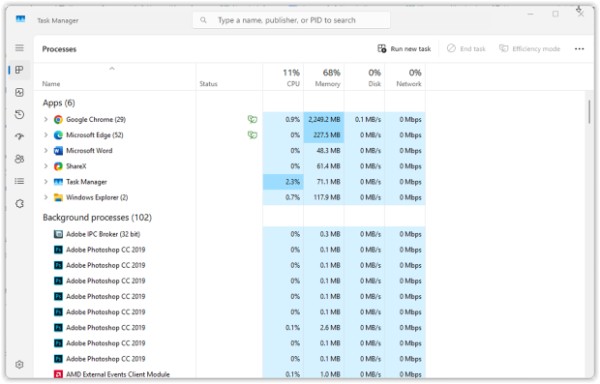Click Edge's 227.5 MB memory cell
Viewport: 600px width, 384px height.
coord(324,135)
